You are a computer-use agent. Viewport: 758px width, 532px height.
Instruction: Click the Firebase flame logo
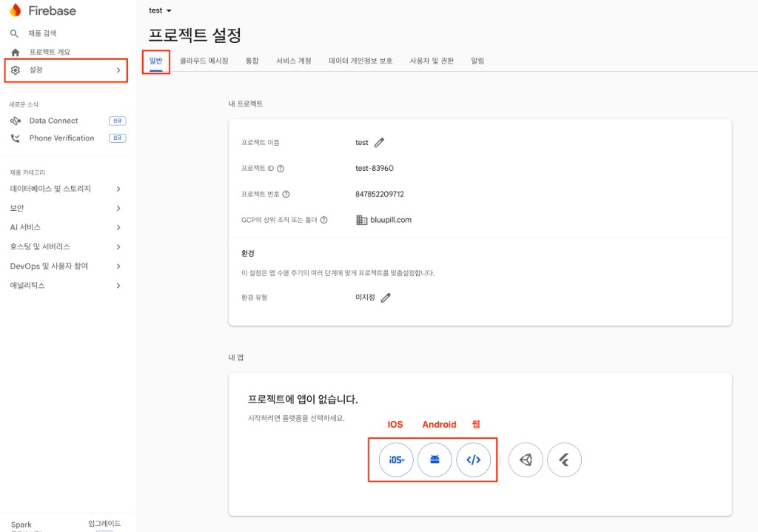pyautogui.click(x=16, y=10)
